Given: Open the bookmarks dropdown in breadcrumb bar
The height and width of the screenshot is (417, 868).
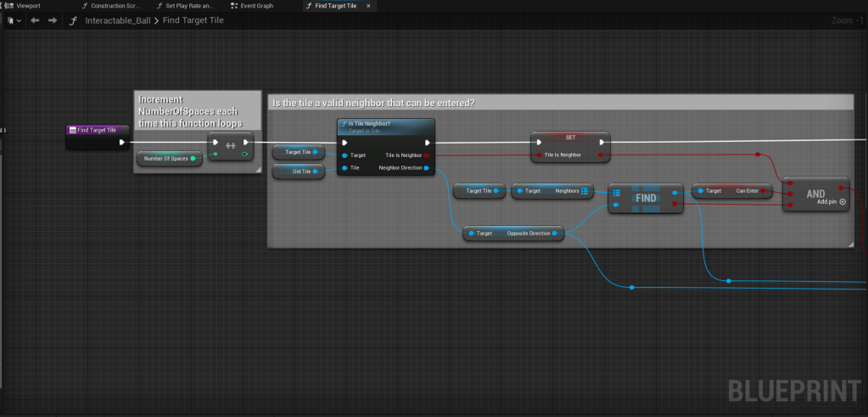Looking at the screenshot, I should click(x=14, y=20).
